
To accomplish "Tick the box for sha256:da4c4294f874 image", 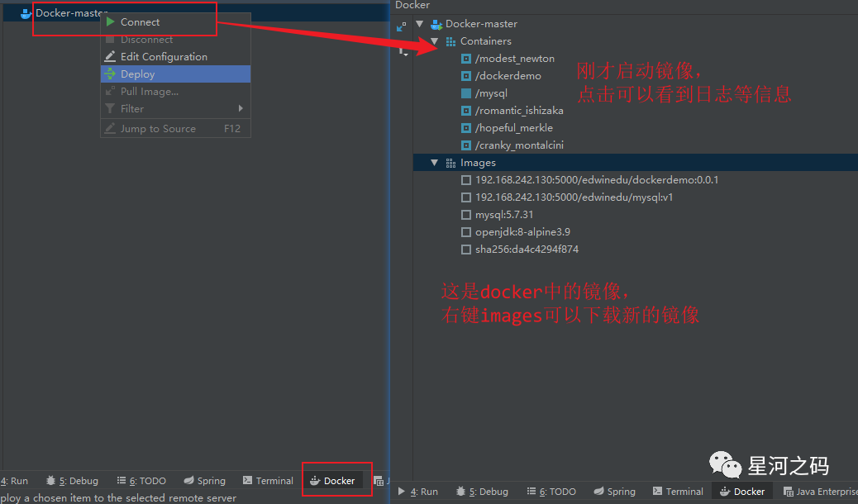I will click(466, 250).
